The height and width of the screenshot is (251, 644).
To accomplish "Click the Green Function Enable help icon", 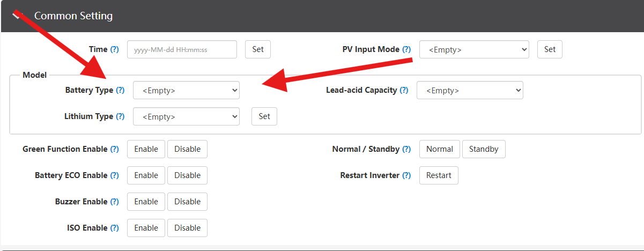I will [114, 149].
